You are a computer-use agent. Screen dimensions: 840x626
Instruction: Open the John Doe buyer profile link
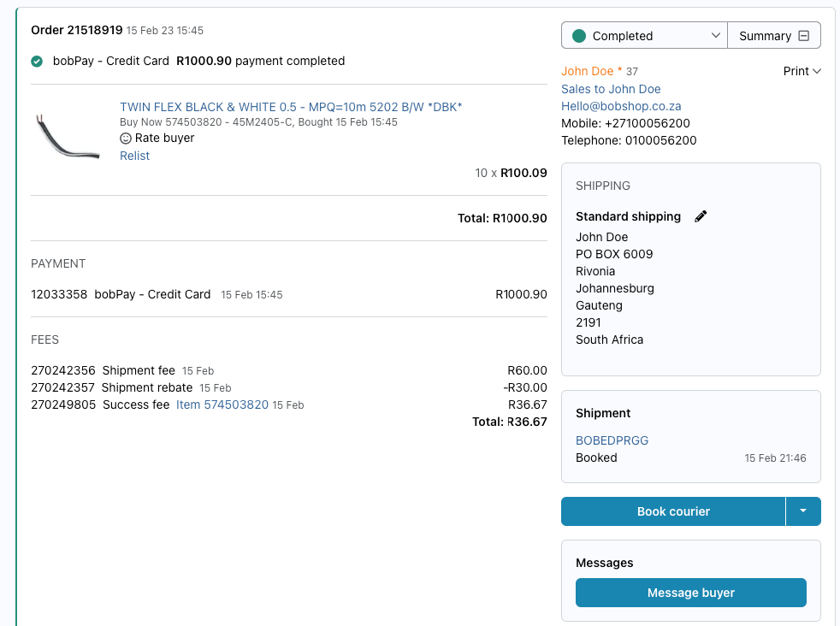tap(587, 71)
